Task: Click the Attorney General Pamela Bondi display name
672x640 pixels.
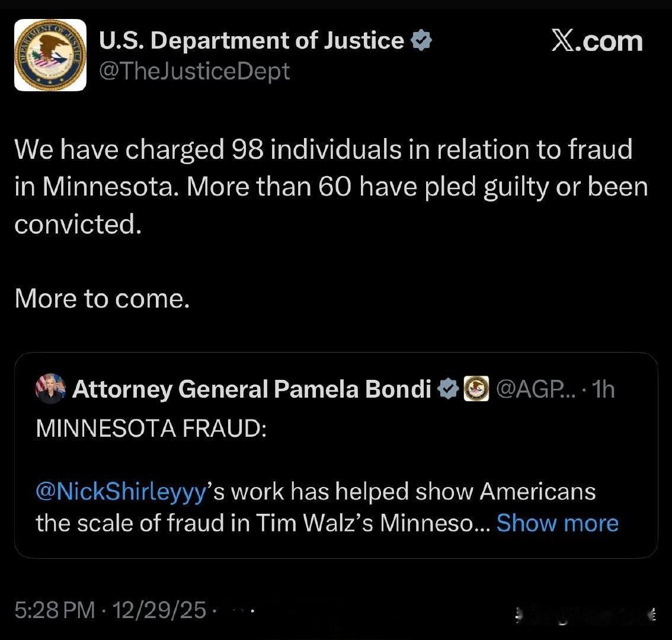Action: [x=252, y=389]
